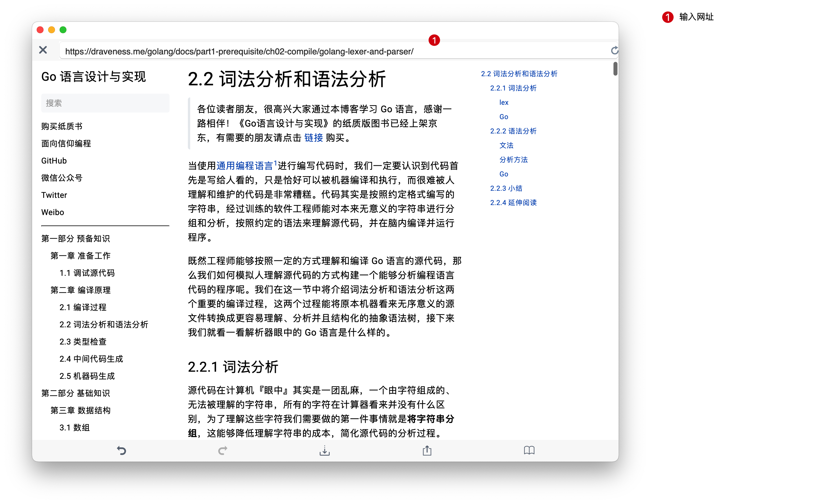Image resolution: width=834 pixels, height=504 pixels.
Task: Navigate back with the back arrow
Action: pyautogui.click(x=121, y=450)
